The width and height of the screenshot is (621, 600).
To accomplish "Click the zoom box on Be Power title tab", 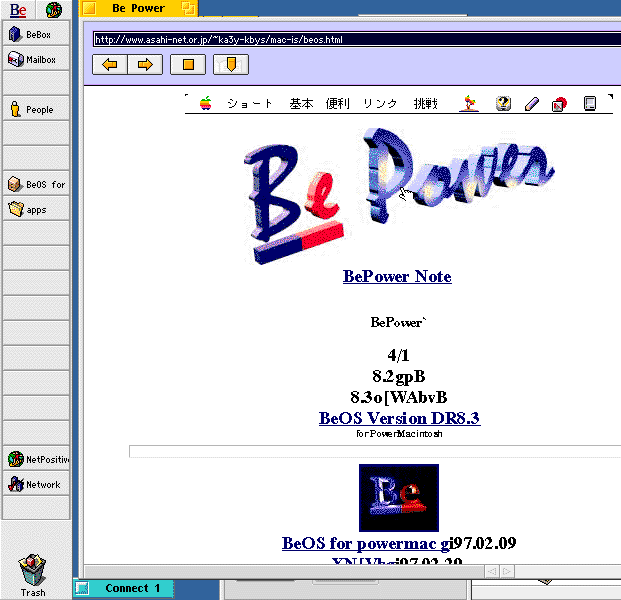I will (x=188, y=8).
